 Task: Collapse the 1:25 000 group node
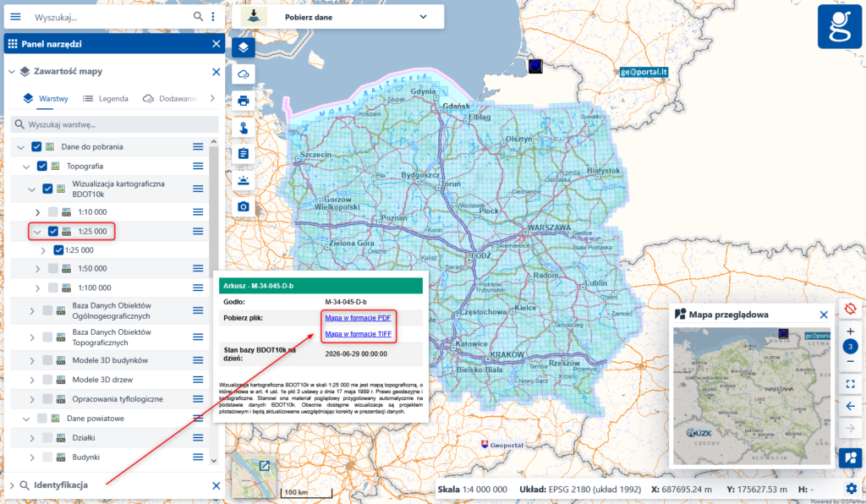pyautogui.click(x=37, y=232)
